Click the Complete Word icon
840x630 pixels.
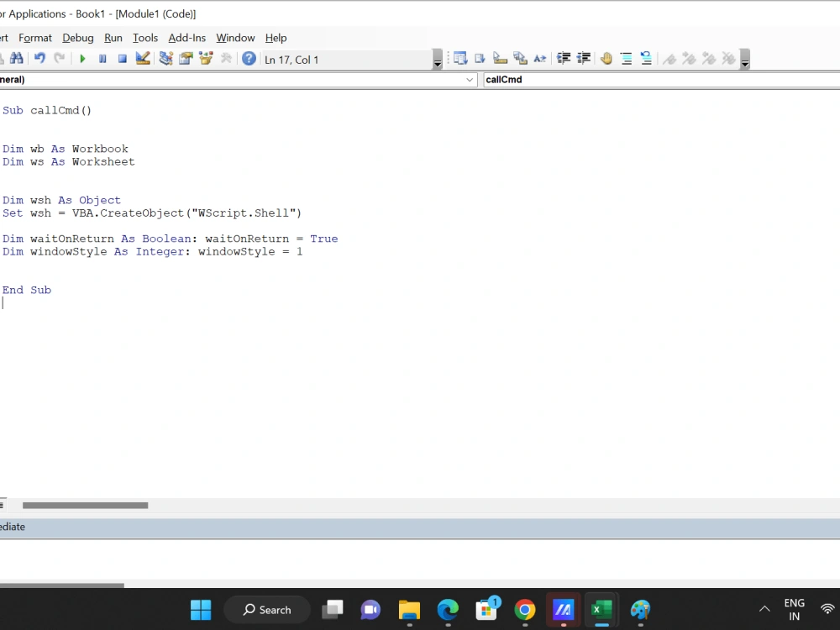pos(539,59)
